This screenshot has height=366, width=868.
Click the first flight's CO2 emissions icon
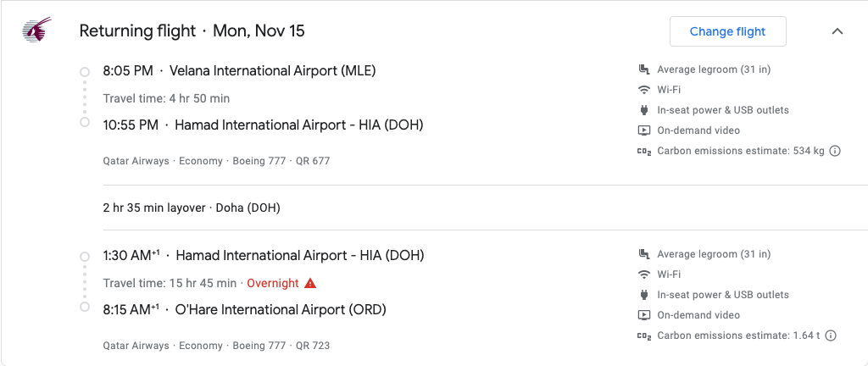(x=643, y=152)
